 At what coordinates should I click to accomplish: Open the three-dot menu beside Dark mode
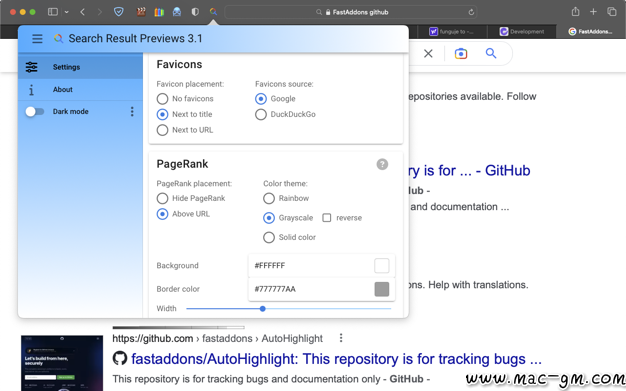pyautogui.click(x=132, y=111)
